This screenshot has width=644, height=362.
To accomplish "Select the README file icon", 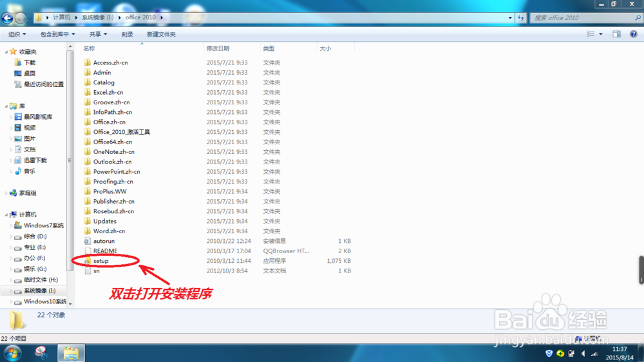I will 88,251.
